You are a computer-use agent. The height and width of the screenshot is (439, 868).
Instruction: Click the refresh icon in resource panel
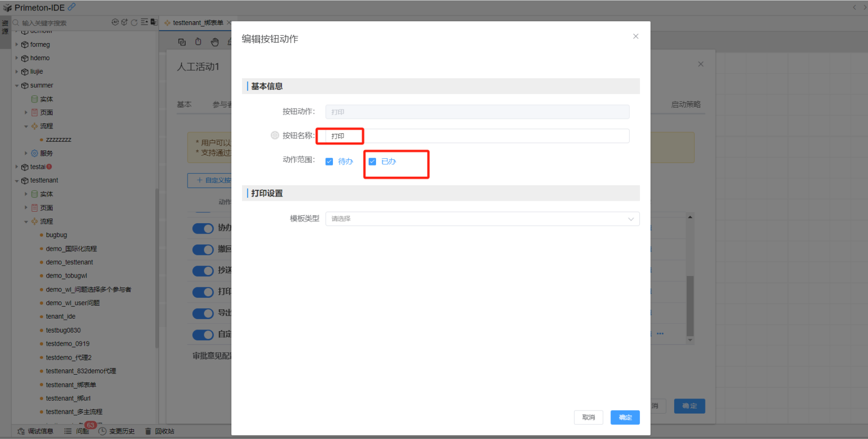134,22
